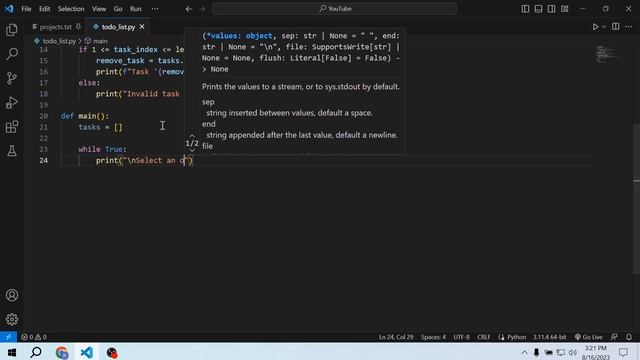This screenshot has height=360, width=640.
Task: Toggle the Secondary Side Bar layout
Action: (551, 9)
